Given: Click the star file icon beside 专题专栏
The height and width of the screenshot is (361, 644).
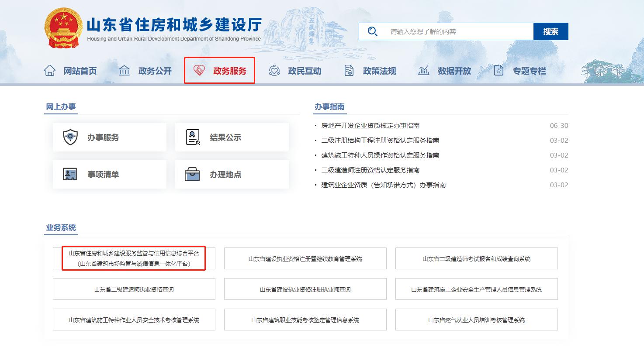Looking at the screenshot, I should pyautogui.click(x=499, y=71).
